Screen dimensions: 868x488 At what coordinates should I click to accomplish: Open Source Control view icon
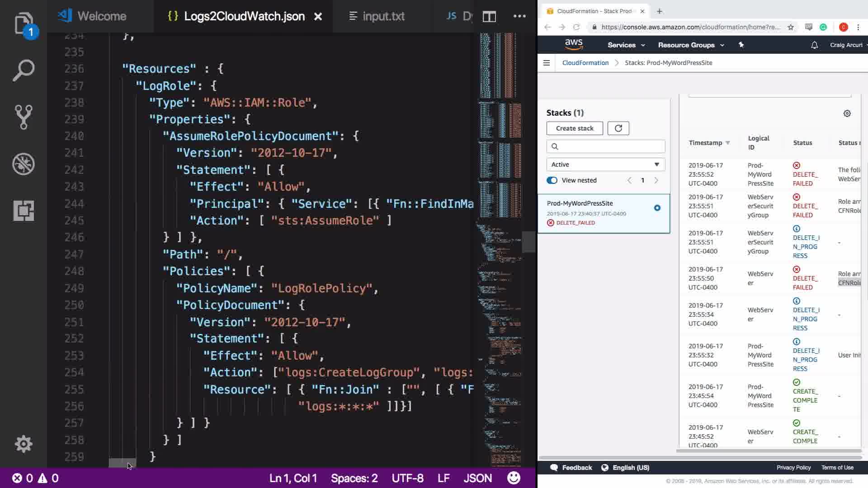coord(24,117)
